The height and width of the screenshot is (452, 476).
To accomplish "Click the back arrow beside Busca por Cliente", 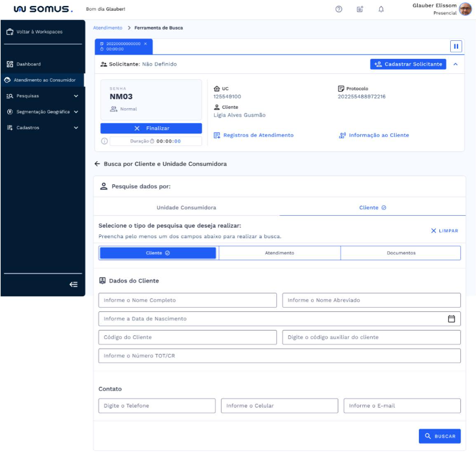I will 97,163.
